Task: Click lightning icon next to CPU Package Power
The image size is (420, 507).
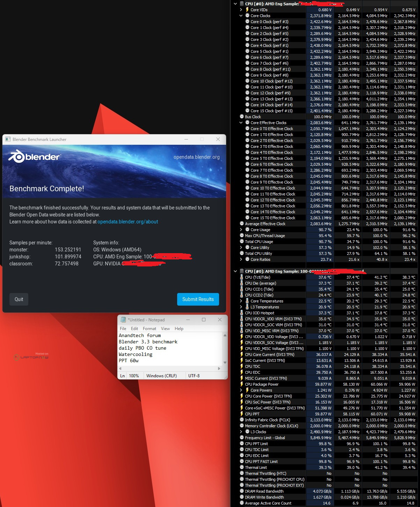Action: pos(241,384)
